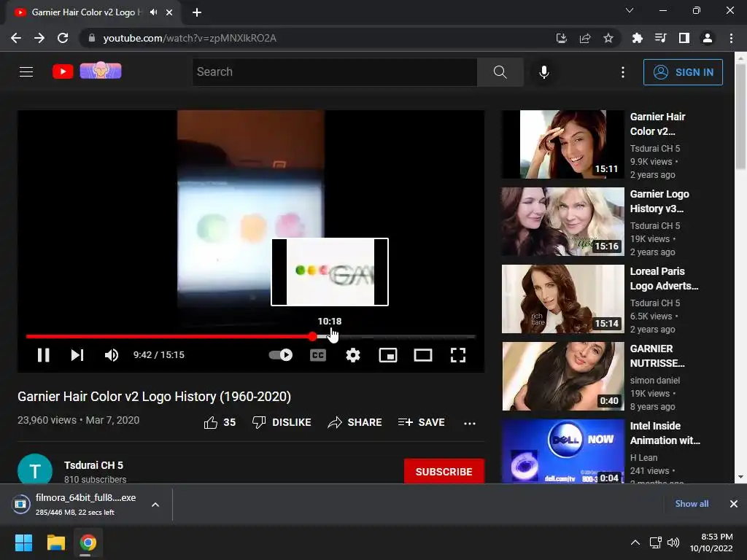Screen dimensions: 747x560
Task: Close the Garnier Hair Color tab
Action: click(169, 12)
